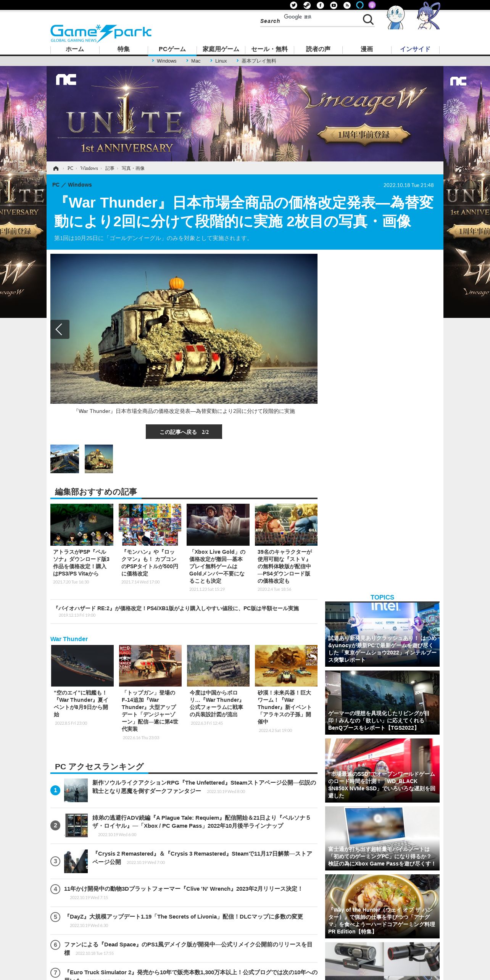Click the この記事へ戻る 2/2 button
Screen dimensions: 490x980
point(184,432)
